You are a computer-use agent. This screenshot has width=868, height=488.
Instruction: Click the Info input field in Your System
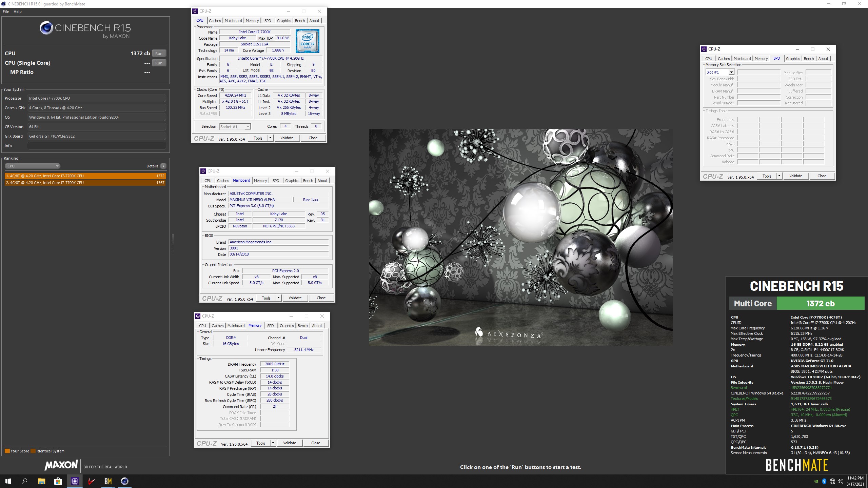pyautogui.click(x=97, y=146)
